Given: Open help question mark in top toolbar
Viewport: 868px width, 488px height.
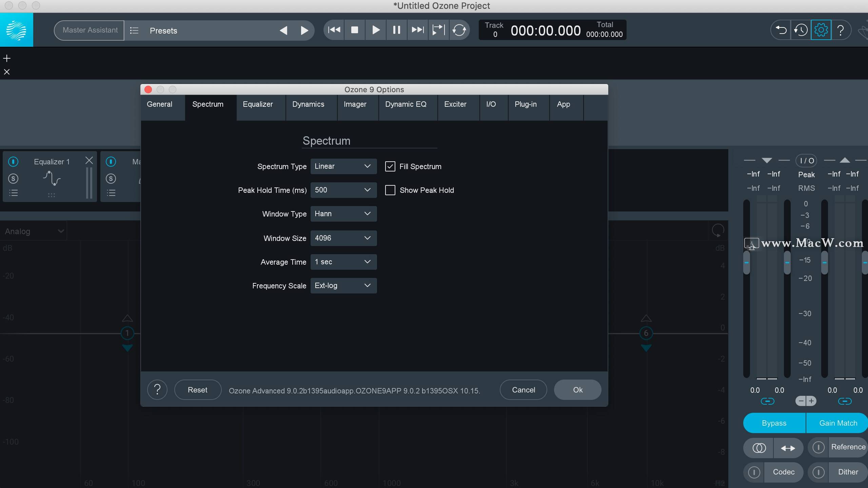Looking at the screenshot, I should click(x=841, y=30).
